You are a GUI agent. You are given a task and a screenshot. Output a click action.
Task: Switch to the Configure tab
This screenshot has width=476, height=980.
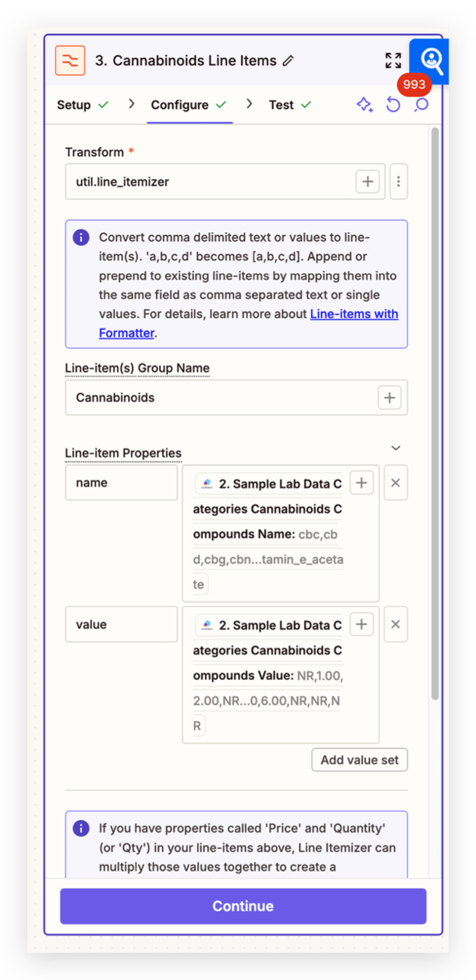tap(189, 105)
